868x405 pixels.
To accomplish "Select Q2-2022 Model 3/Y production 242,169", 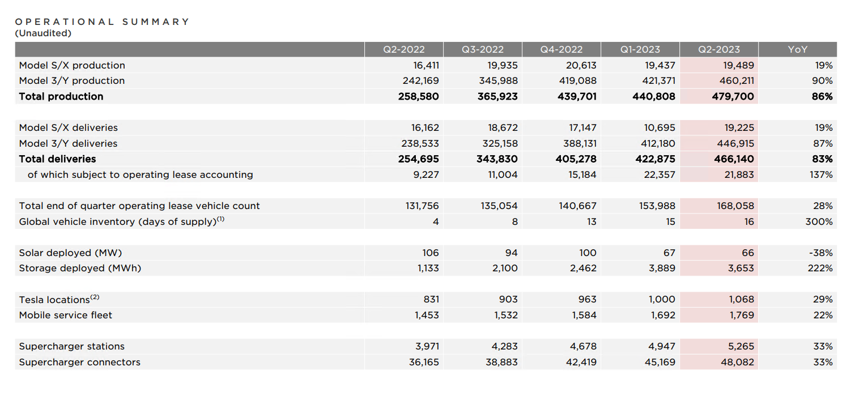I will coord(421,80).
